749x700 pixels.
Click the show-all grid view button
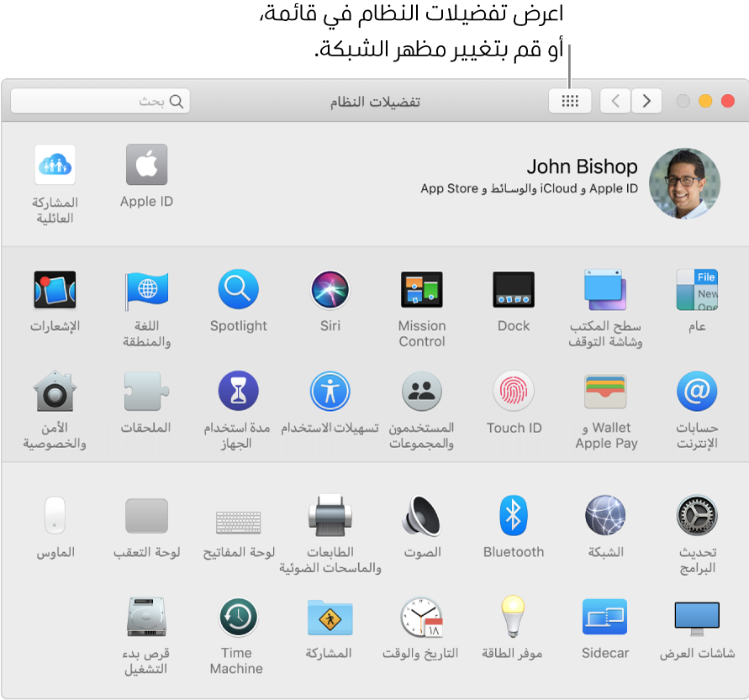[570, 101]
